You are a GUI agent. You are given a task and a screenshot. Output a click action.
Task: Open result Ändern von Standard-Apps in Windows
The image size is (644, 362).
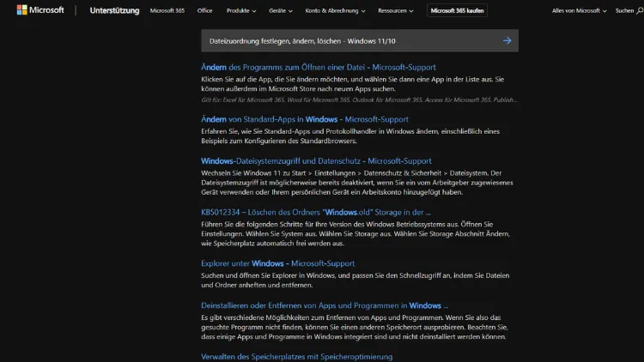305,119
